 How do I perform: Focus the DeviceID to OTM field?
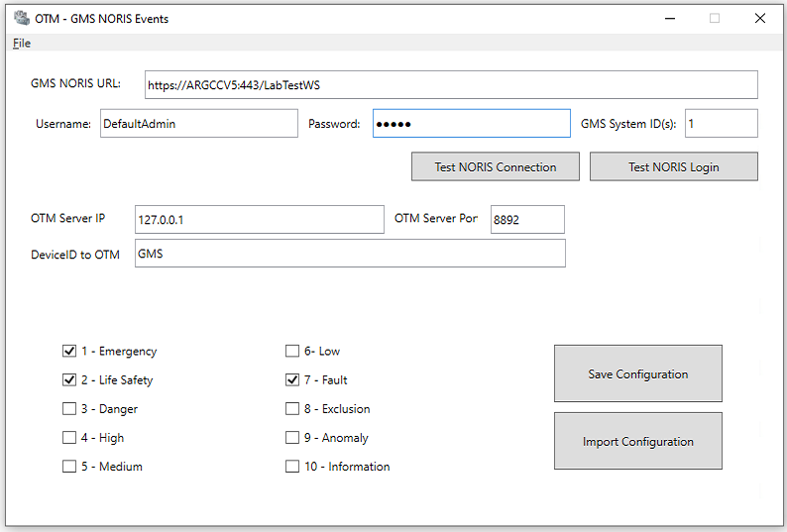click(349, 254)
